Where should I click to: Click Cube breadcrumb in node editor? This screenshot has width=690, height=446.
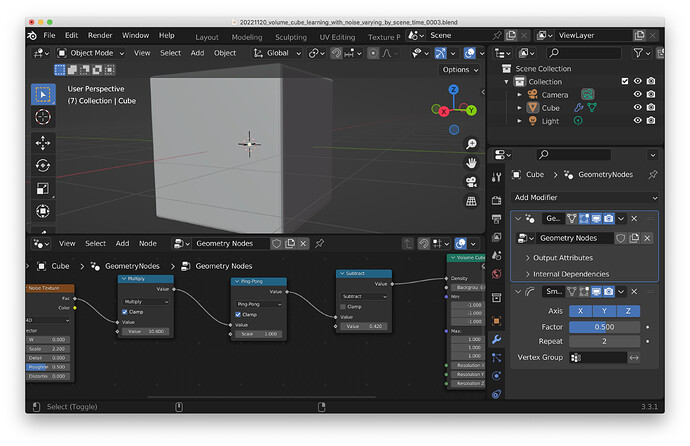tap(60, 266)
